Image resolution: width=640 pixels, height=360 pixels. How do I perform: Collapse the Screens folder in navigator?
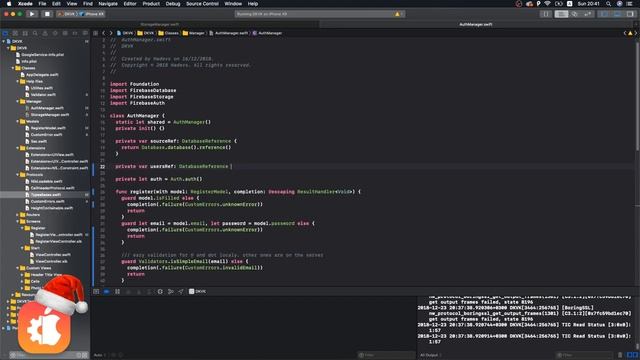tap(18, 221)
